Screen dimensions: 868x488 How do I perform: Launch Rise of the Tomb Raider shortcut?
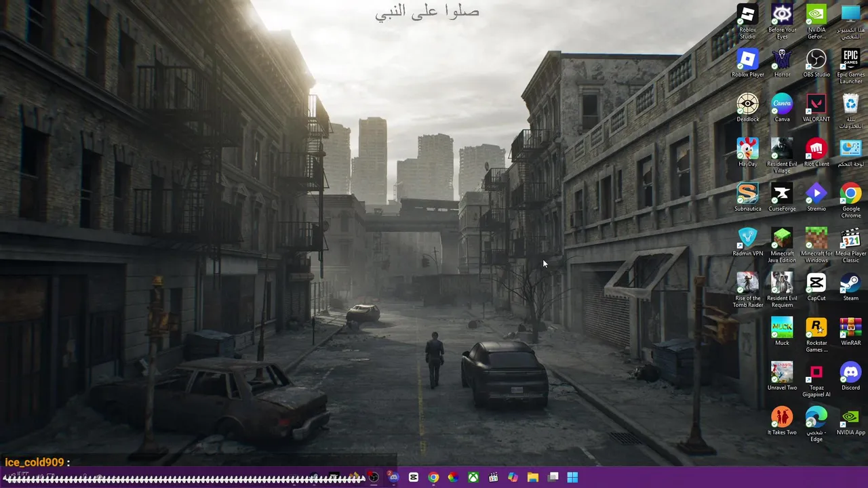click(x=747, y=289)
